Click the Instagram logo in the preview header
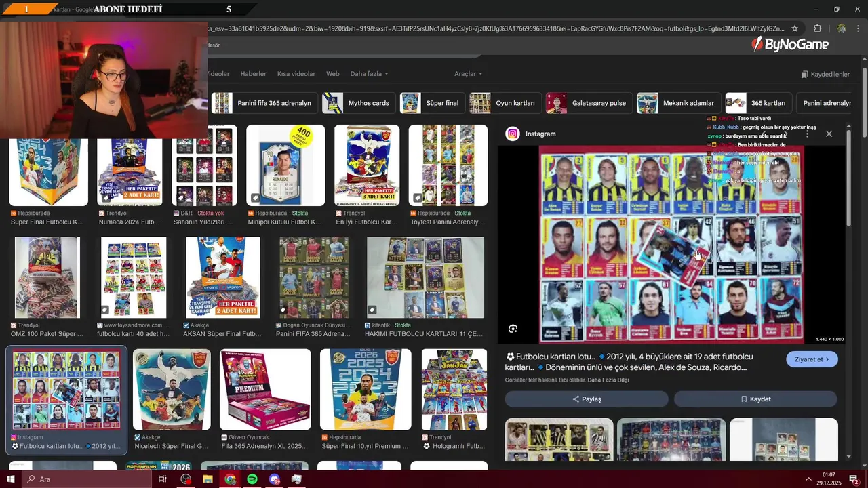This screenshot has height=488, width=868. [x=513, y=134]
